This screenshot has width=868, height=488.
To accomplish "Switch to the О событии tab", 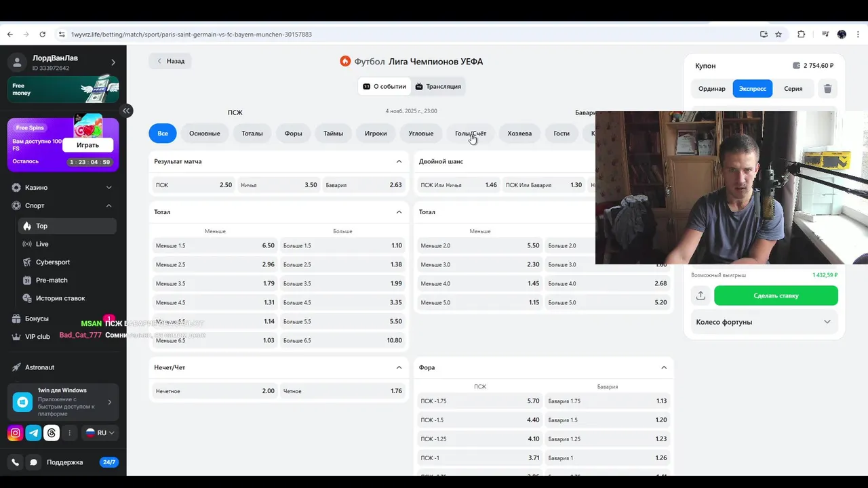I will pyautogui.click(x=384, y=87).
